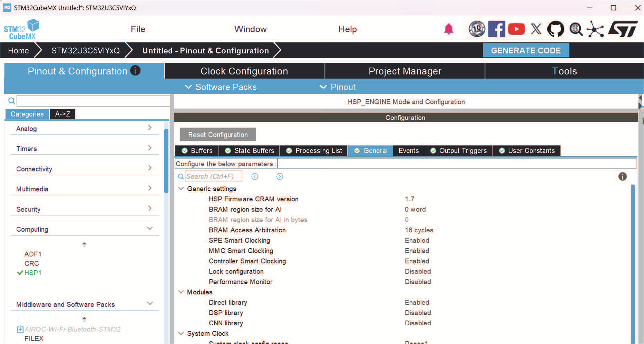Select the General configuration tab
Screen dimensions: 644x344
(x=370, y=151)
